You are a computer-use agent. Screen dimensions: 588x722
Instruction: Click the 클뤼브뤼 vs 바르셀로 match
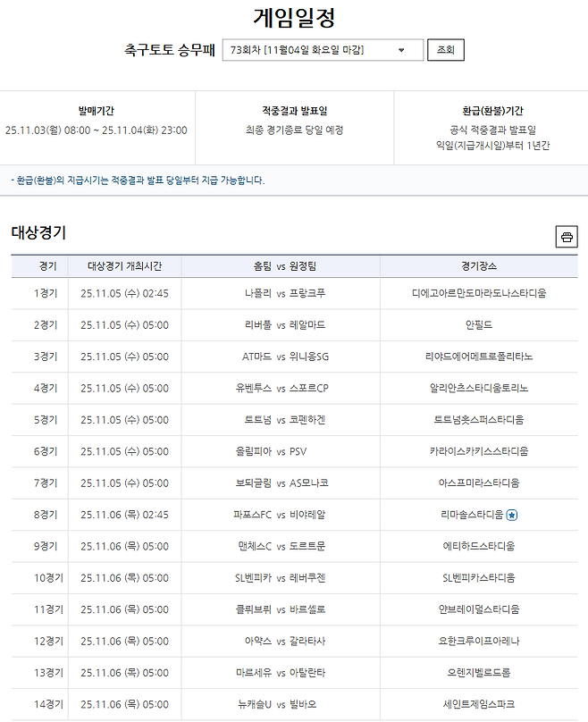point(280,609)
